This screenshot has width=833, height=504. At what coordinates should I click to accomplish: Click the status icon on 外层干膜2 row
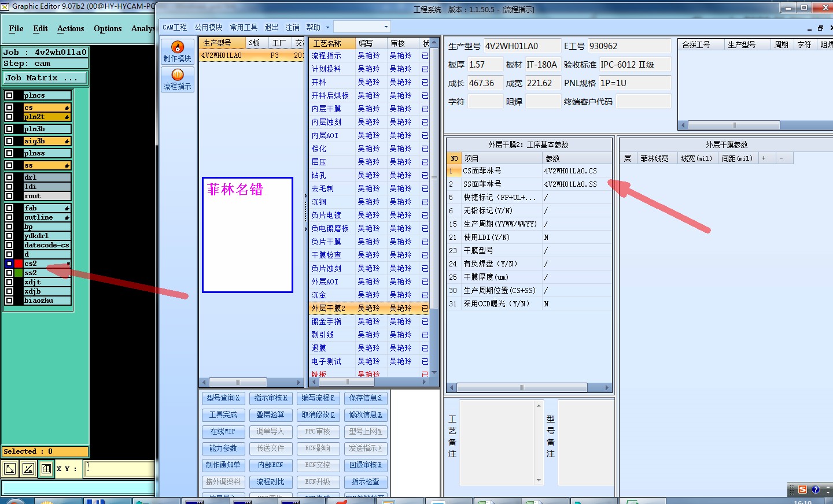click(x=425, y=308)
